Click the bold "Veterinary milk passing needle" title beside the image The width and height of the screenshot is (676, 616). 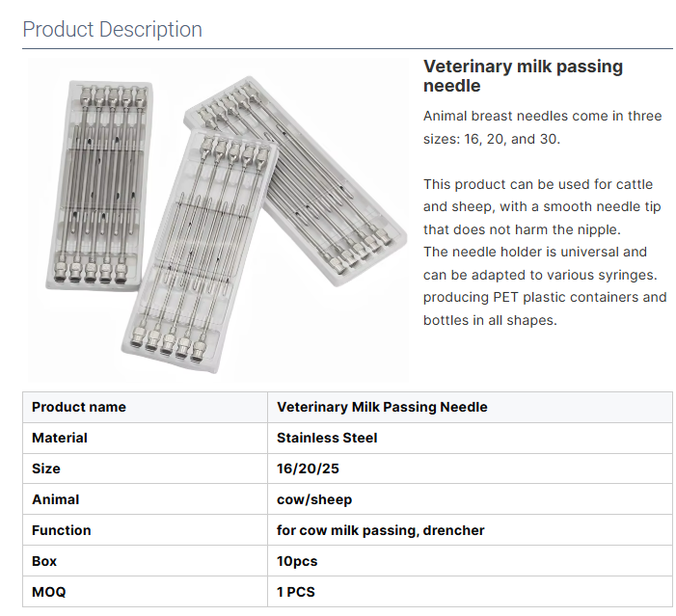click(x=523, y=76)
